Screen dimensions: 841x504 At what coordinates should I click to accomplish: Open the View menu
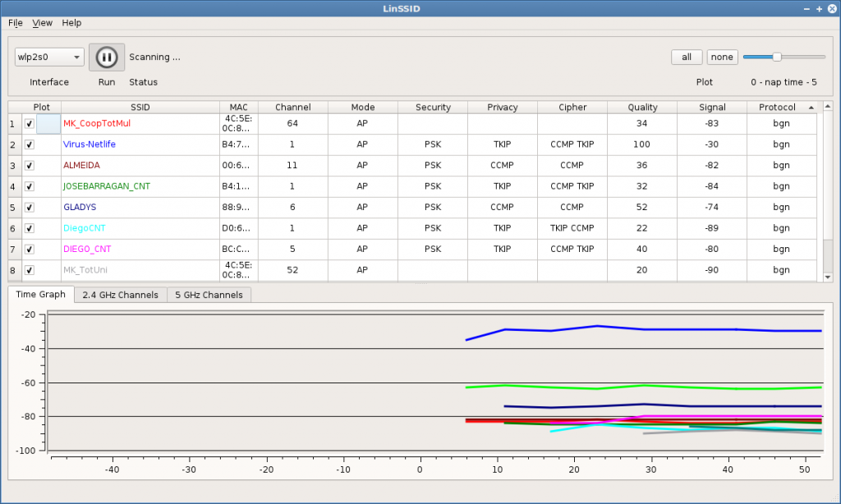[x=42, y=22]
